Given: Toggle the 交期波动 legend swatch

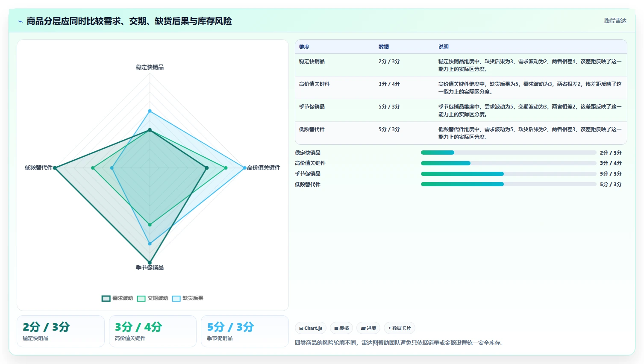Looking at the screenshot, I should 141,299.
